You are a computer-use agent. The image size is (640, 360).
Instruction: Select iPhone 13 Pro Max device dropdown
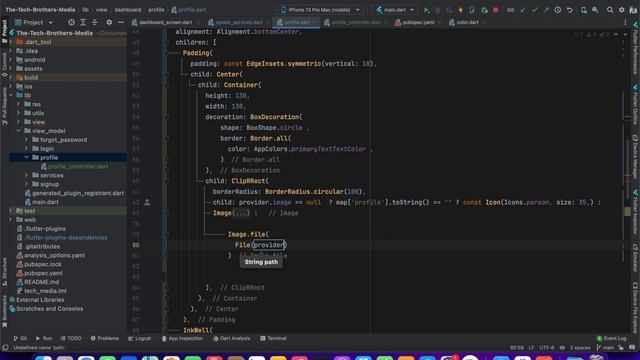tap(320, 10)
